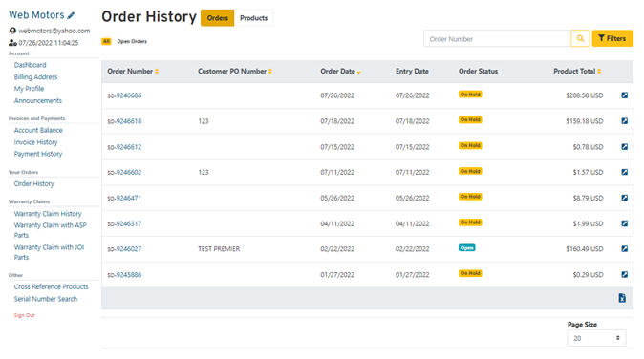Open Invoice History

click(x=35, y=142)
